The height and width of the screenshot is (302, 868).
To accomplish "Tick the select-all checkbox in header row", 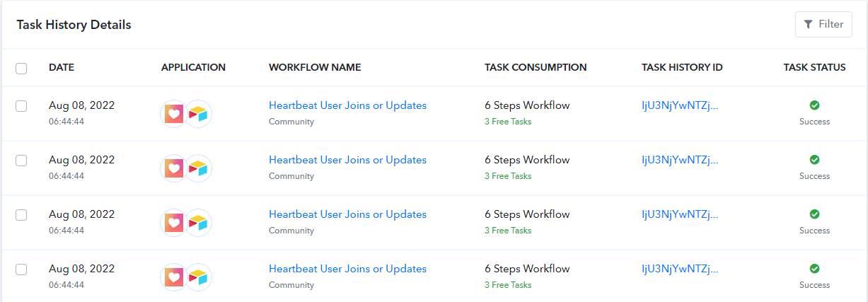I will [x=21, y=68].
